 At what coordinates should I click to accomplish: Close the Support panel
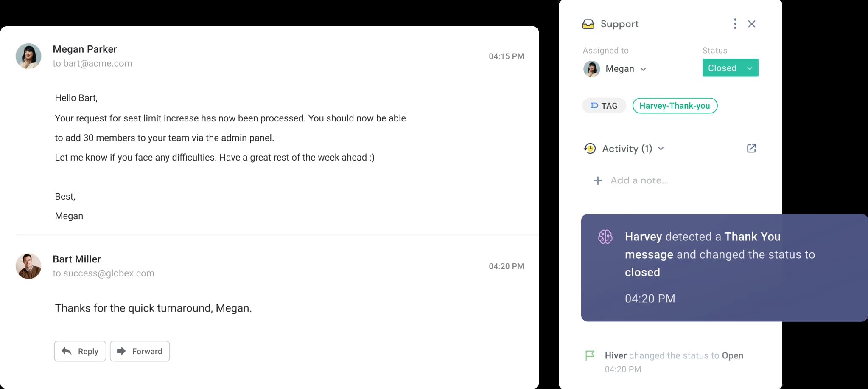(751, 24)
